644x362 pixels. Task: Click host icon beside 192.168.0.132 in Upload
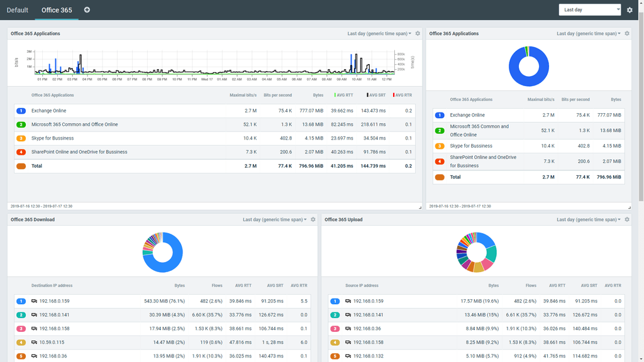point(348,356)
